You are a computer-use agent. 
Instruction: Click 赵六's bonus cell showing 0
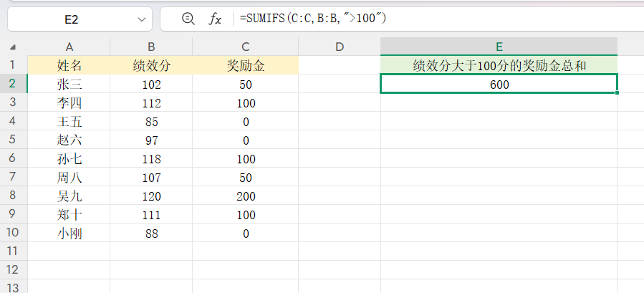246,140
